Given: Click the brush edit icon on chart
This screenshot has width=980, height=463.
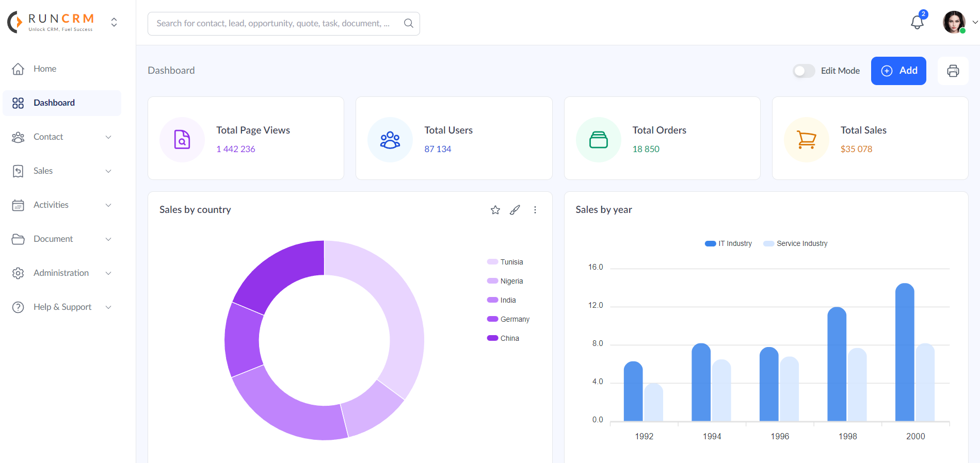Looking at the screenshot, I should click(x=515, y=210).
